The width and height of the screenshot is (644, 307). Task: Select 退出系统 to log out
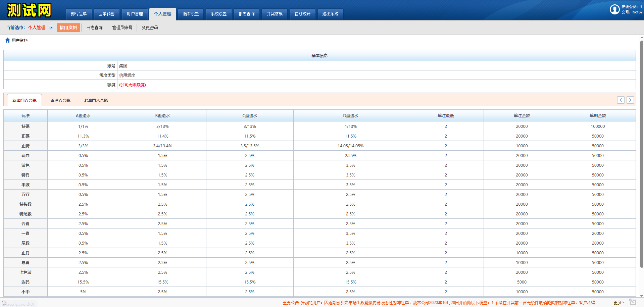[x=330, y=14]
